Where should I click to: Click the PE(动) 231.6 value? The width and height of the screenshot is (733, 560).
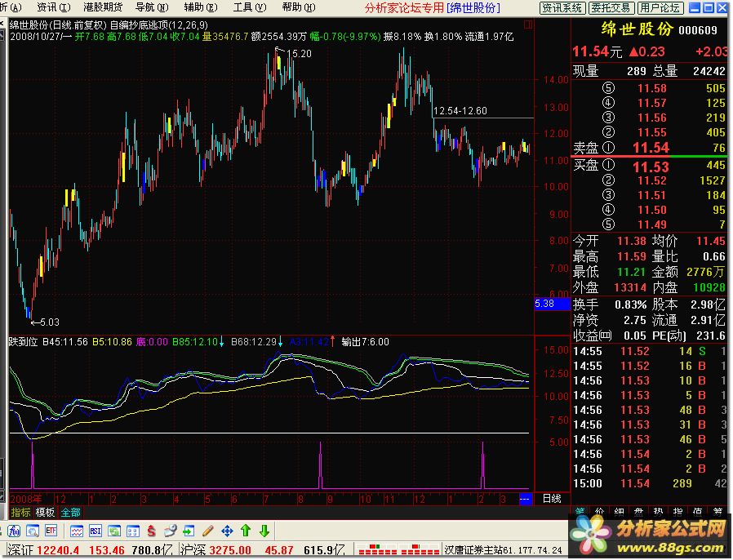point(711,336)
